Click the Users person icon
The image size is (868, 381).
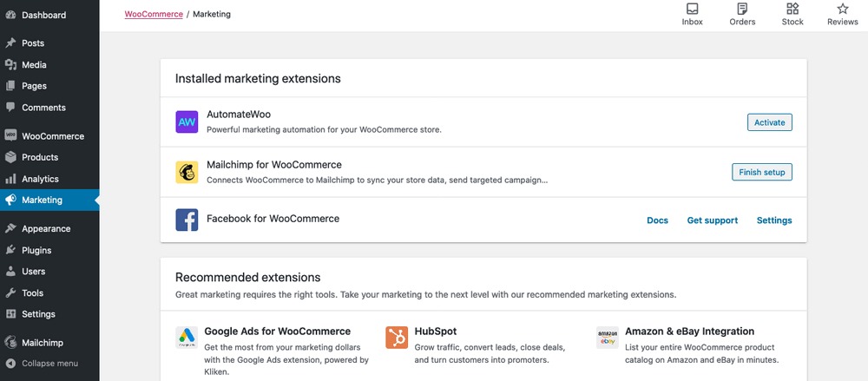[10, 272]
